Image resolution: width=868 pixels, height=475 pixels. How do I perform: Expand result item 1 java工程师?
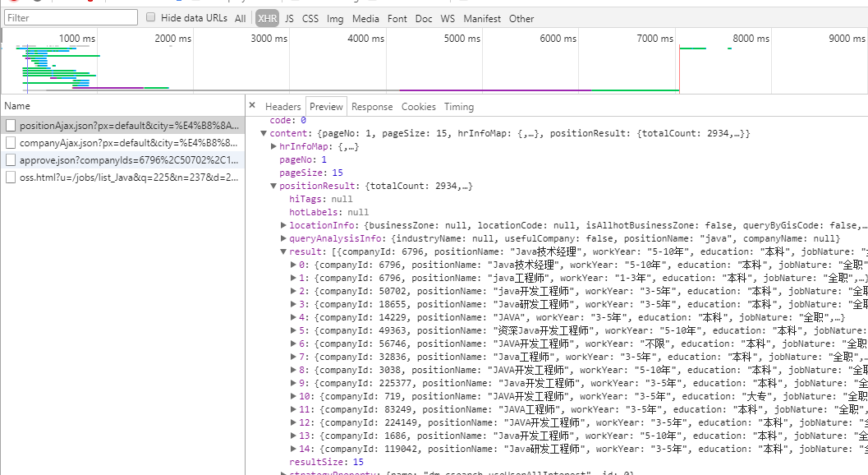click(x=293, y=279)
